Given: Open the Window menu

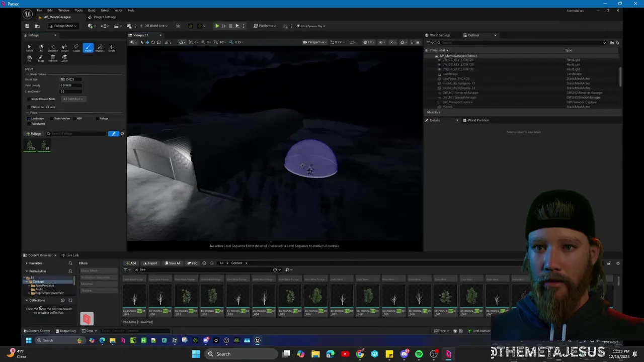Looking at the screenshot, I should (63, 10).
